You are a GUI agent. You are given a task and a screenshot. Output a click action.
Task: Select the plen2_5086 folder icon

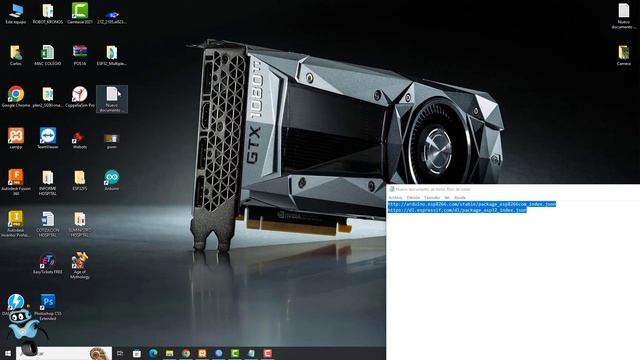(48, 97)
